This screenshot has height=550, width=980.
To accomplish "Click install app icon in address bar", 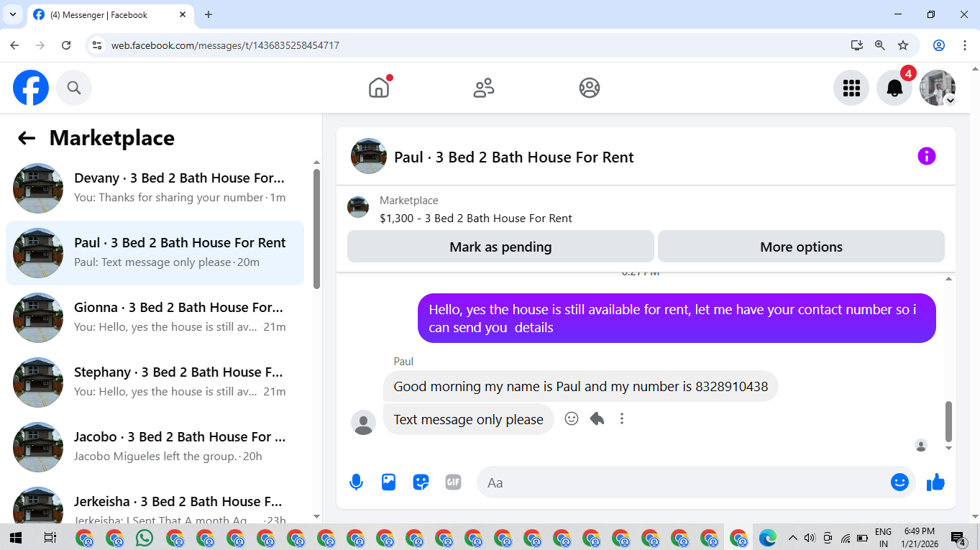I will 856,45.
